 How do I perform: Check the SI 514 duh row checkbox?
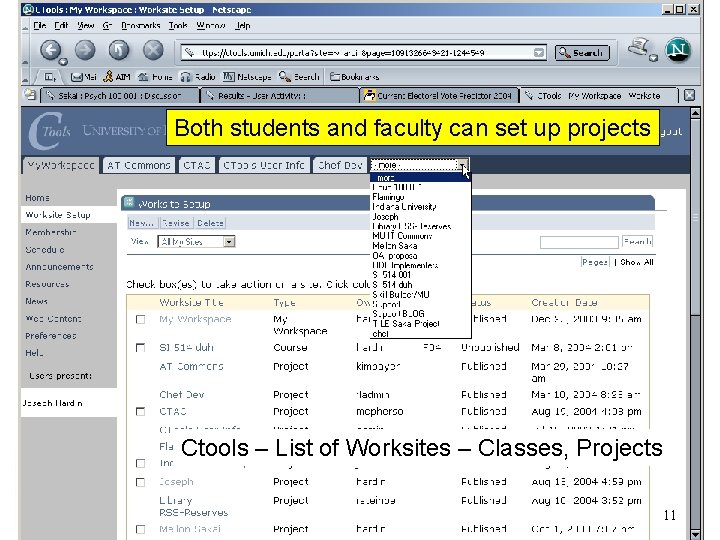point(141,348)
